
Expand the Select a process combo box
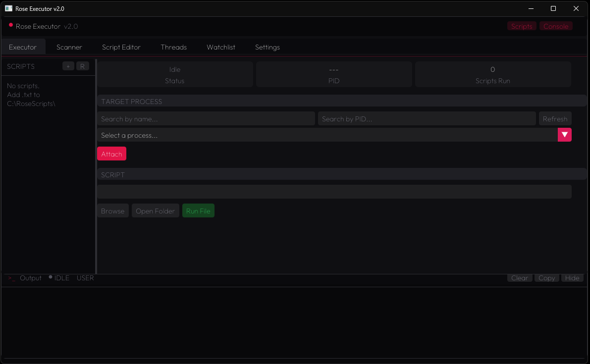(334, 135)
